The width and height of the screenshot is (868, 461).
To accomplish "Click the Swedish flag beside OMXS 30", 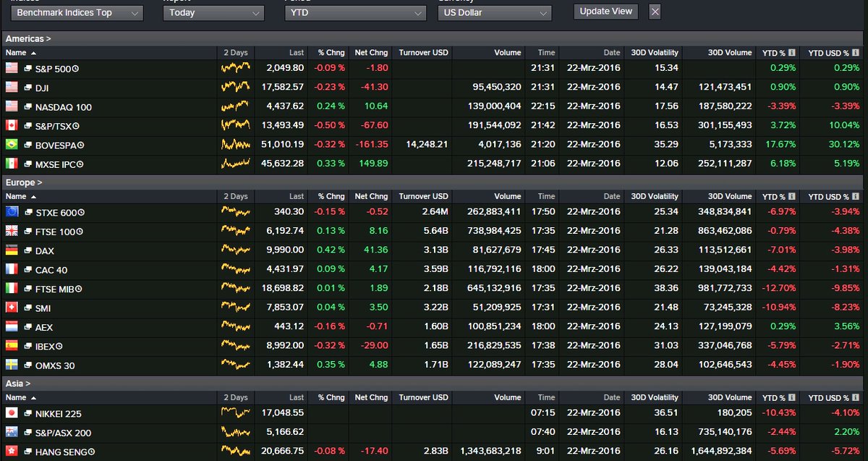I will [12, 365].
